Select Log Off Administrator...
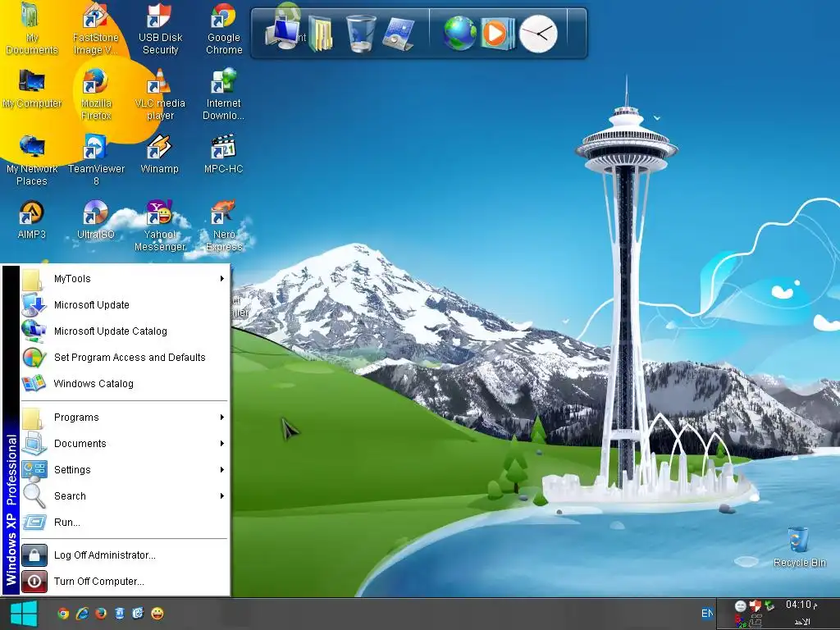 [126, 555]
